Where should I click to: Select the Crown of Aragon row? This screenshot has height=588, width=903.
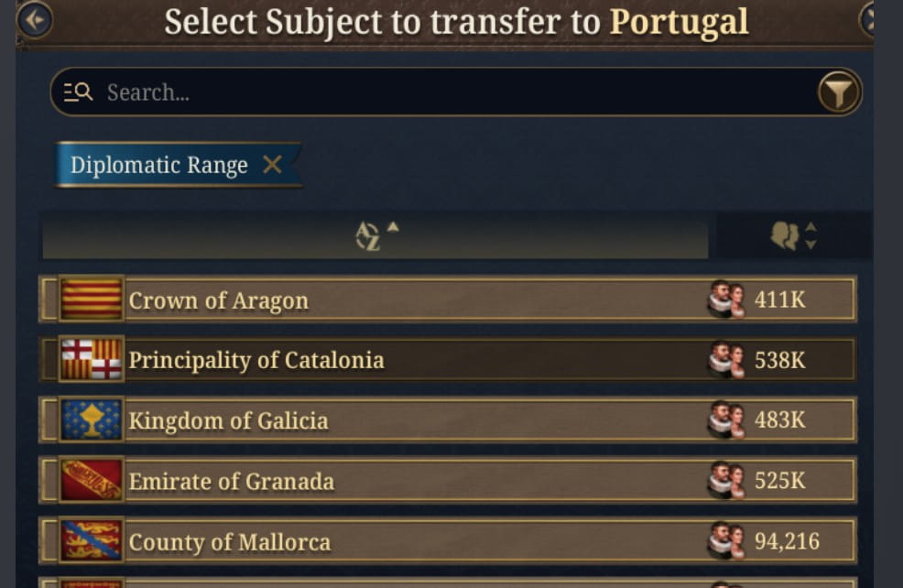pos(412,299)
